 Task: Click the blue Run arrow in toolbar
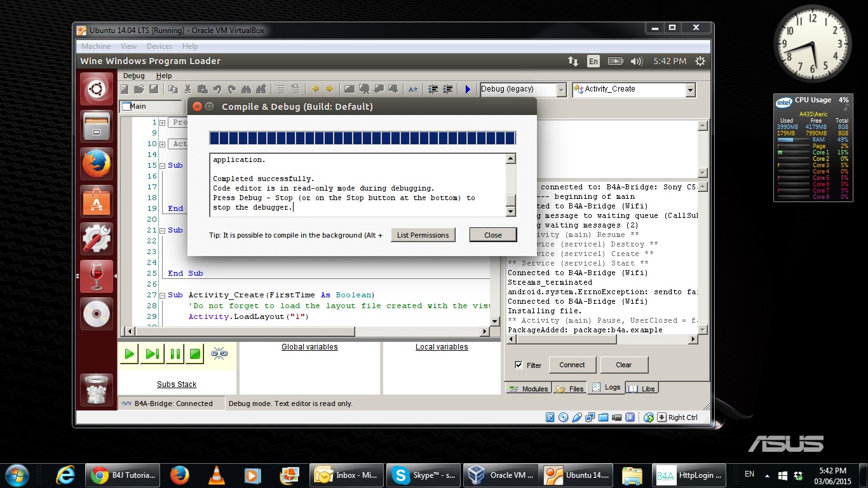[468, 90]
